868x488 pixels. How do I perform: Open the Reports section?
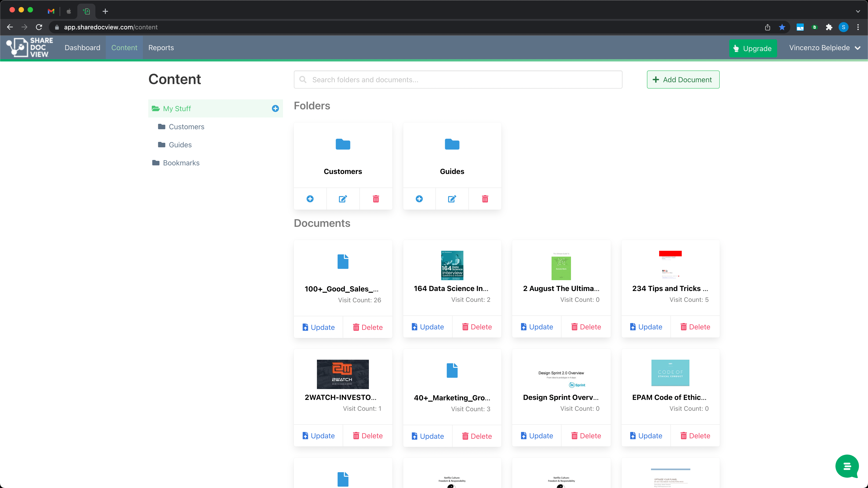tap(161, 47)
